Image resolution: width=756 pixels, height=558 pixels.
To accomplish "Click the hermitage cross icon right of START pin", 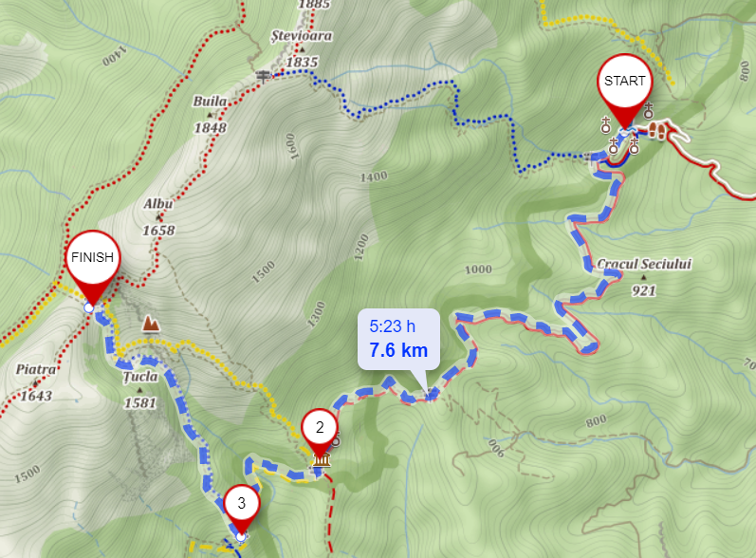I will (649, 111).
